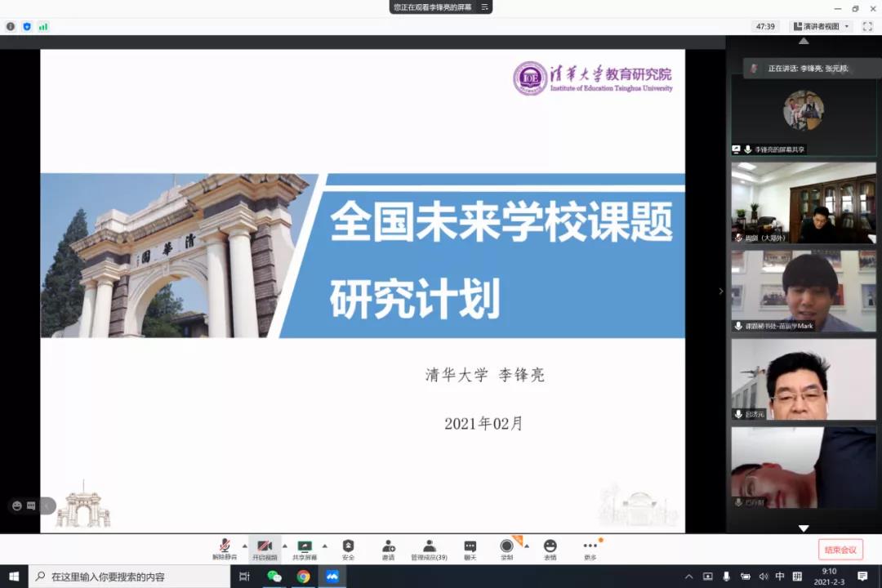The width and height of the screenshot is (882, 588).
Task: Toggle 中 Chinese input mode indicator
Action: pos(780,577)
